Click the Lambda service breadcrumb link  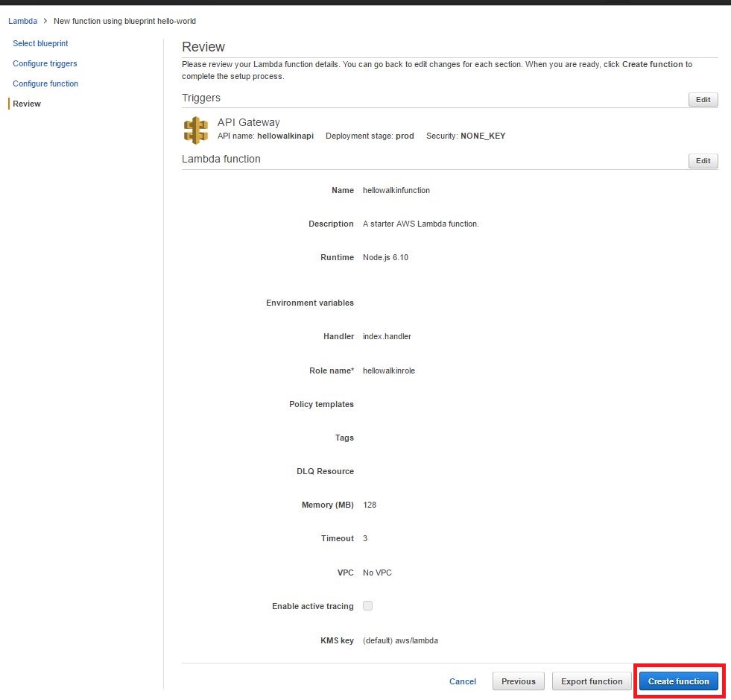[x=22, y=21]
